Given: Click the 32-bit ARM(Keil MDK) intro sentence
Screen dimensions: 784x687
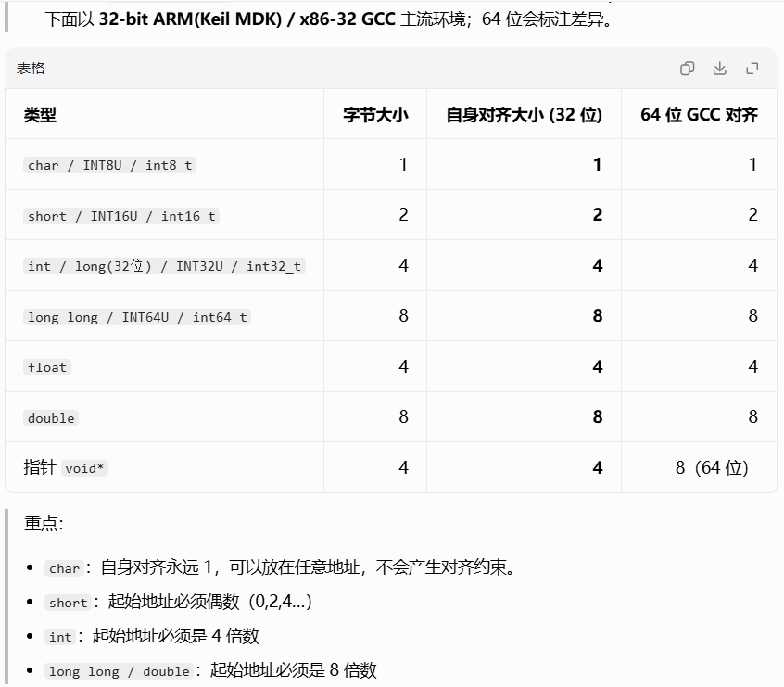Looking at the screenshot, I should [328, 19].
